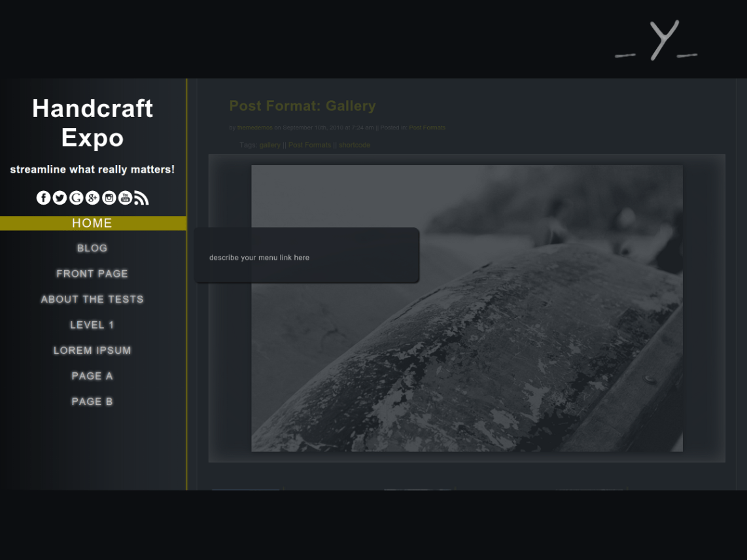Image resolution: width=747 pixels, height=560 pixels.
Task: Open the post title Post Format: Gallery
Action: click(x=302, y=105)
